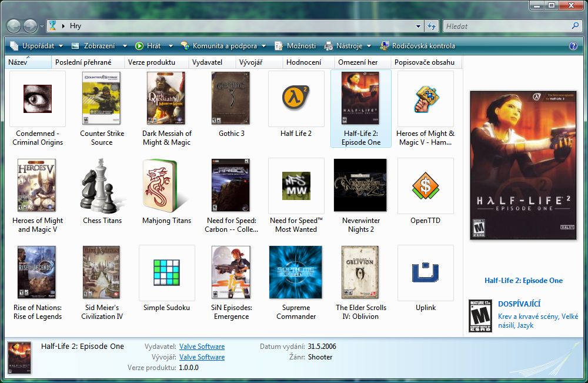This screenshot has height=383, width=588.
Task: Sort by Vývojář column header
Action: tap(259, 62)
